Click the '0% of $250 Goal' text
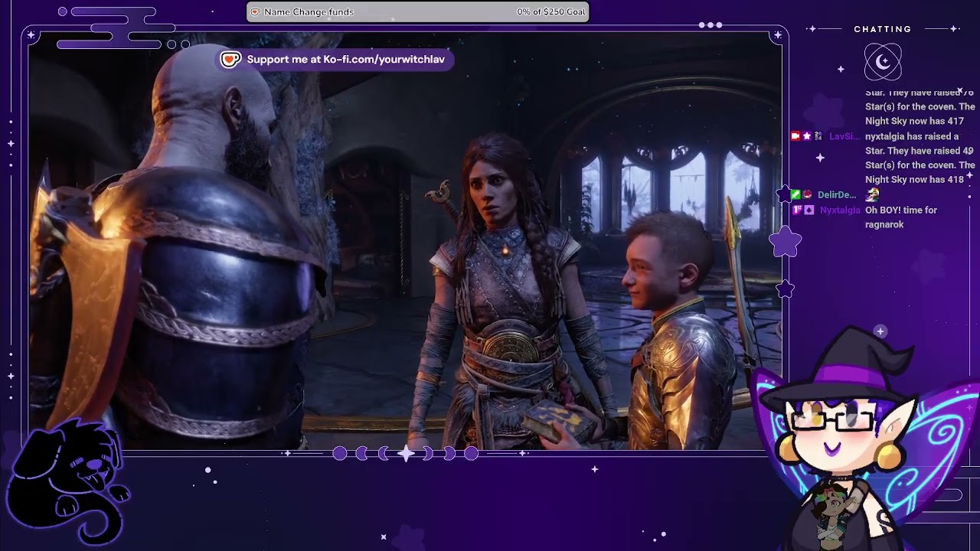This screenshot has height=551, width=980. pos(551,12)
